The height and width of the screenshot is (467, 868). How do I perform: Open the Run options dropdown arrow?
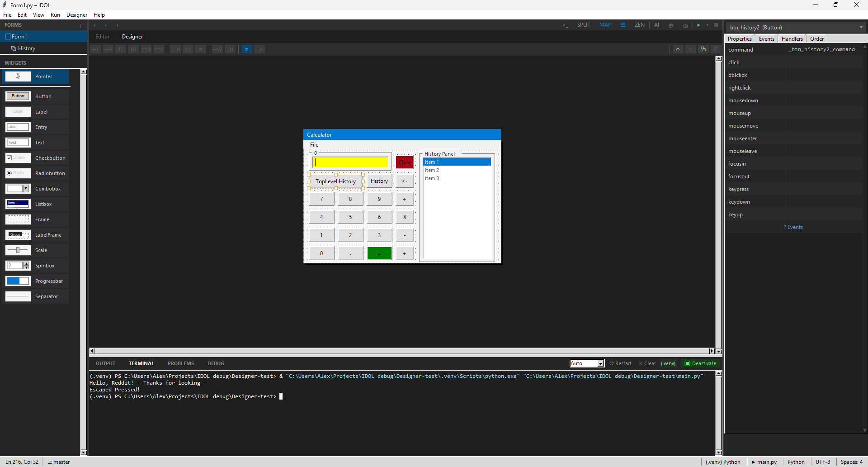coord(708,25)
